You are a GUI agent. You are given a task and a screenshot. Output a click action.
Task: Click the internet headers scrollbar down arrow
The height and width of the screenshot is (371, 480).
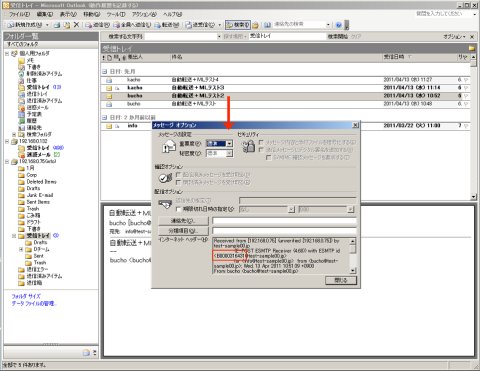point(353,270)
